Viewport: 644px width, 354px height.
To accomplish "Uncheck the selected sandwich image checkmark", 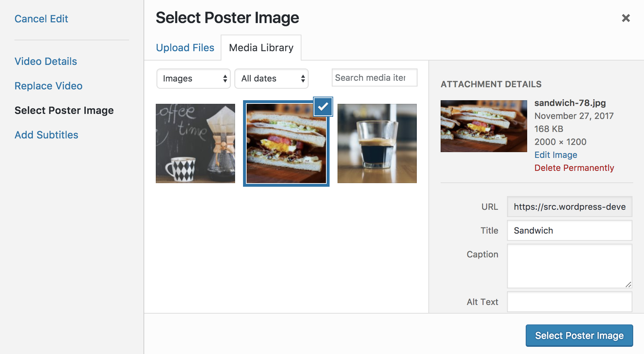I will 323,107.
